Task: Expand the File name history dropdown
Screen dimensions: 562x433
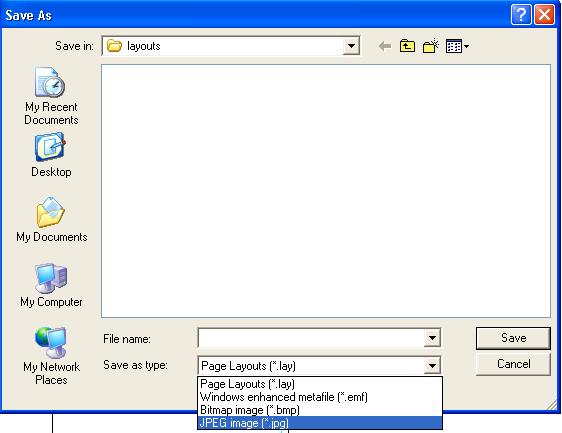Action: pyautogui.click(x=432, y=338)
